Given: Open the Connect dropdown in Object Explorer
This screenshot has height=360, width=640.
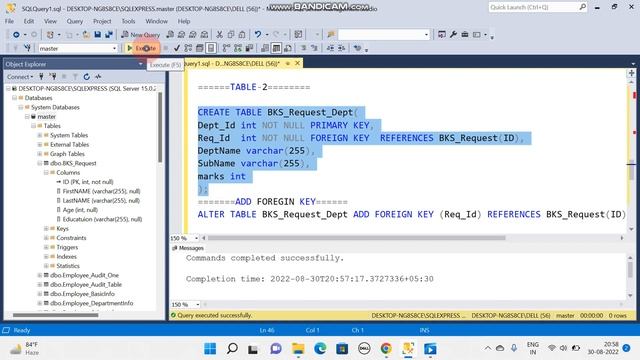Looking at the screenshot, I should coord(20,77).
